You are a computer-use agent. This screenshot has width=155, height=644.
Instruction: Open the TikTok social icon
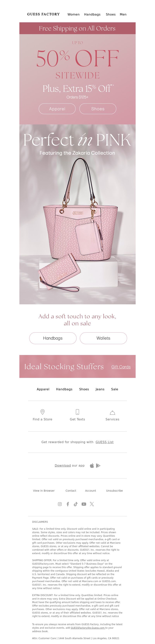[x=76, y=504]
